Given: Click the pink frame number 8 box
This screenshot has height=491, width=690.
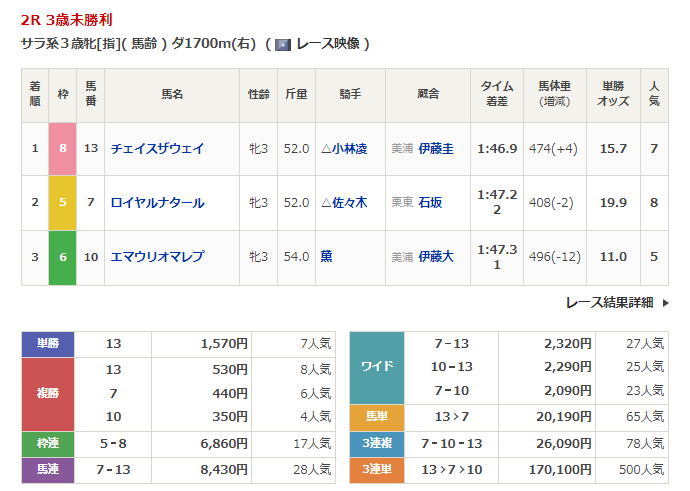Looking at the screenshot, I should (x=63, y=148).
